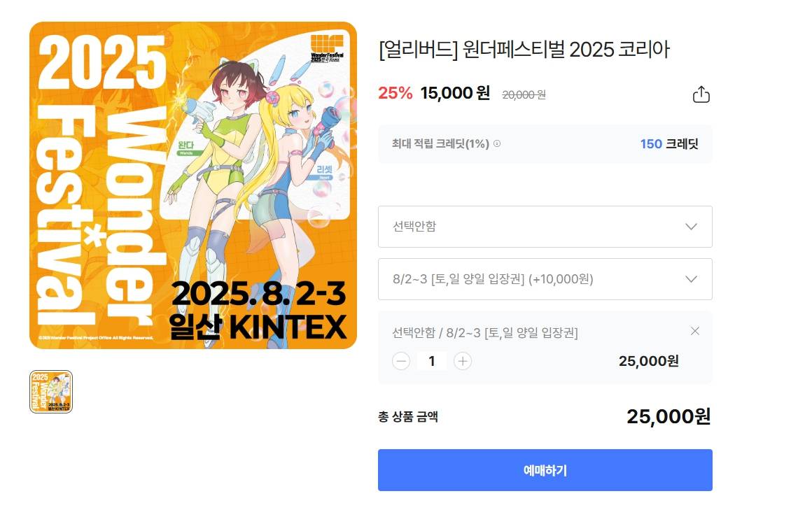
Task: Click the 총 상품 금액 label
Action: tap(408, 417)
